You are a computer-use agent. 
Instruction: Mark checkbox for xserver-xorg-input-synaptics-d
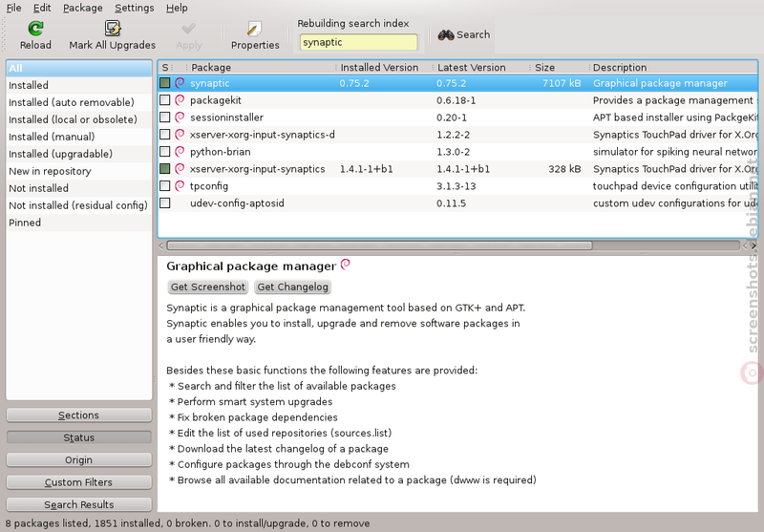click(165, 134)
